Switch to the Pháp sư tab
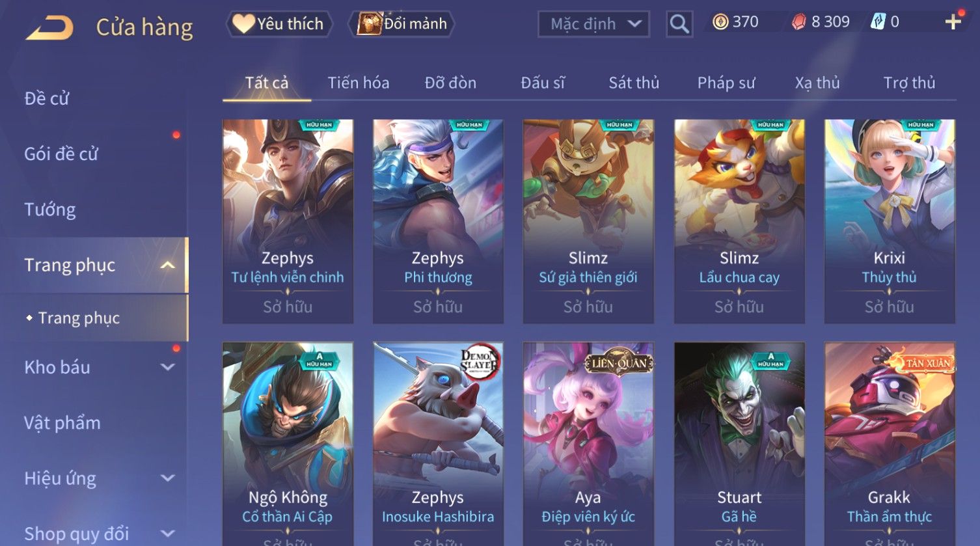This screenshot has height=546, width=980. click(726, 83)
